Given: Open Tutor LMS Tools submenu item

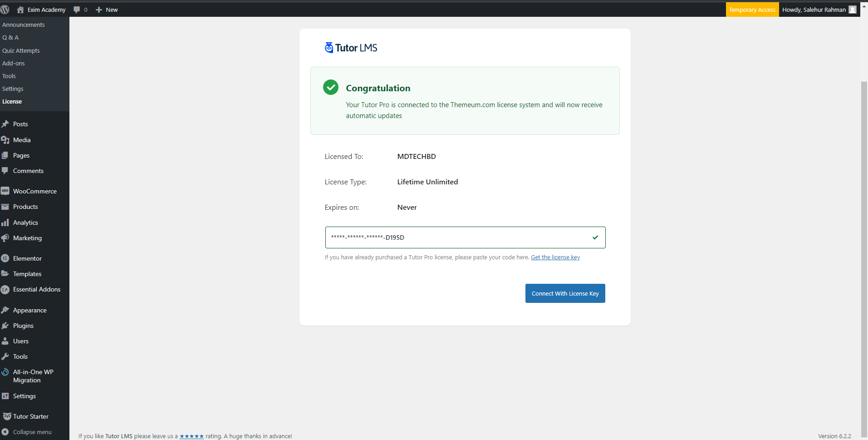Looking at the screenshot, I should (9, 76).
